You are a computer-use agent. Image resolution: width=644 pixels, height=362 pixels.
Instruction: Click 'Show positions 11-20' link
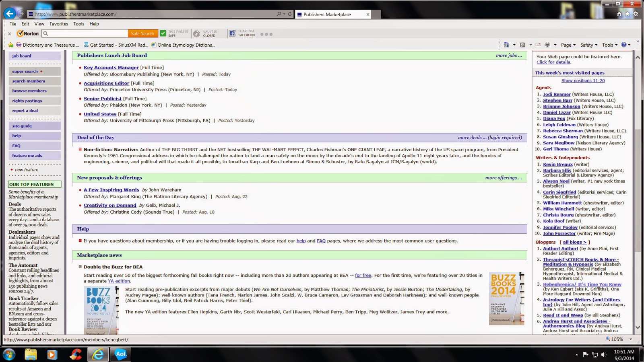[x=583, y=80]
